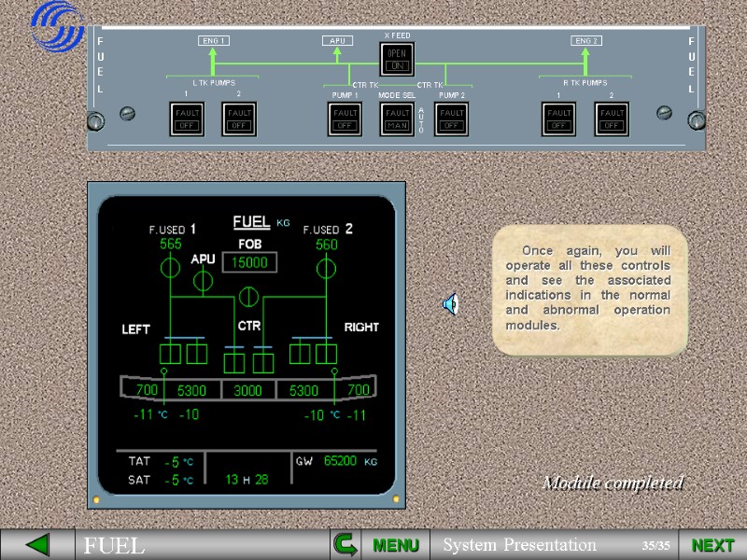Select the R TK PUMPS 2 pushbutton

click(x=612, y=119)
